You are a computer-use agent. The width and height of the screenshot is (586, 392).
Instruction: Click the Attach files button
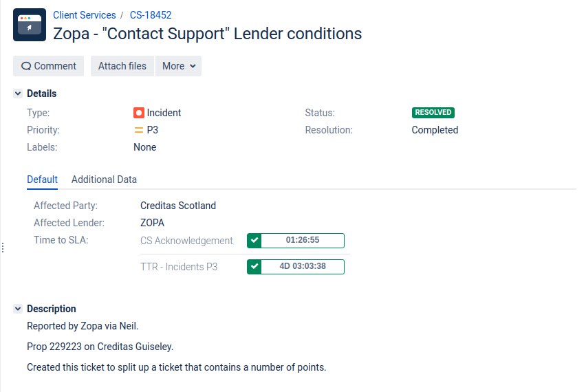point(122,66)
